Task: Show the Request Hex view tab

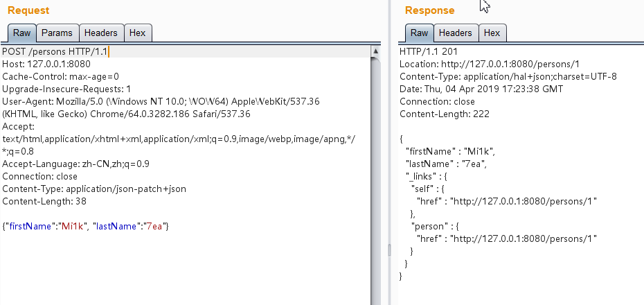Action: click(x=138, y=33)
